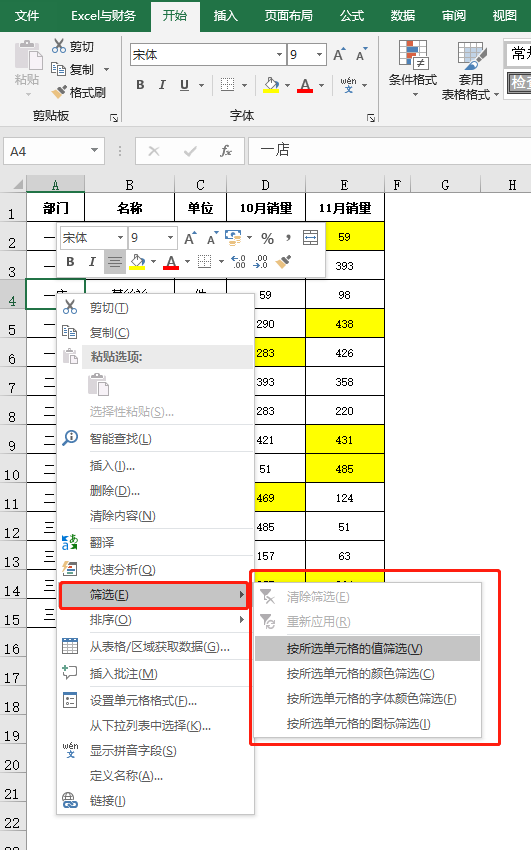Click mini toolbar comma style icon

(288, 237)
